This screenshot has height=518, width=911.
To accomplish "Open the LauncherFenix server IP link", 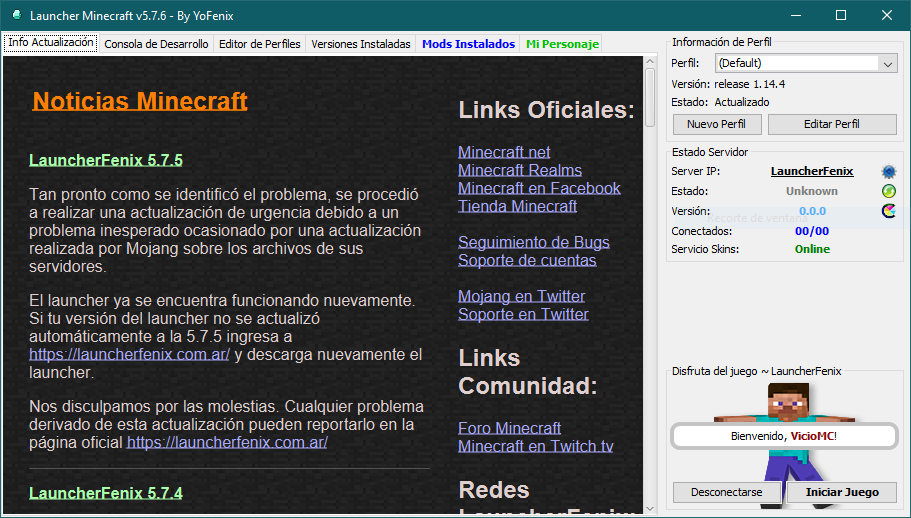I will [812, 171].
